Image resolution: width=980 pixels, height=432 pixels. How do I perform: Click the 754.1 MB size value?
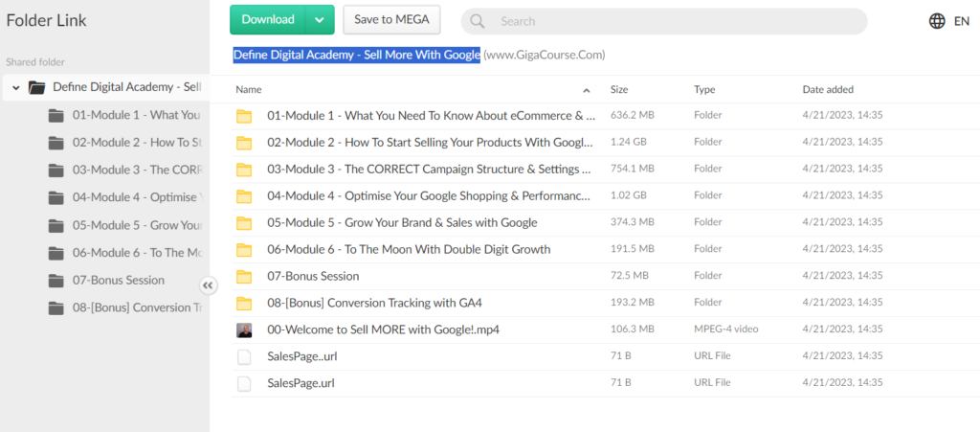pyautogui.click(x=632, y=169)
